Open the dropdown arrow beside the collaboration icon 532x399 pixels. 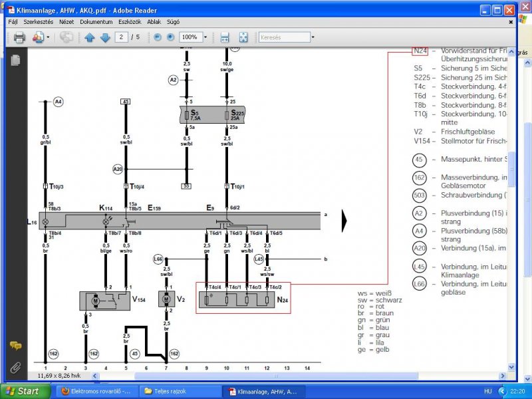tap(48, 37)
